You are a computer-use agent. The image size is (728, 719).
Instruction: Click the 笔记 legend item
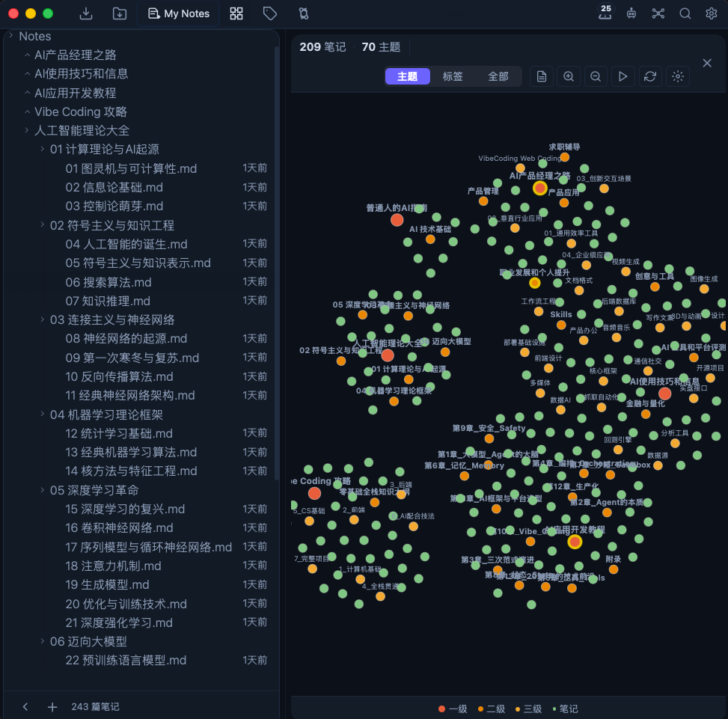[x=565, y=709]
